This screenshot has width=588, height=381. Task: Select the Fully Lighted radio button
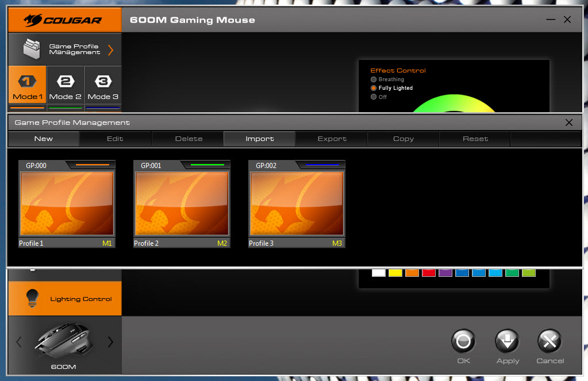(x=374, y=88)
